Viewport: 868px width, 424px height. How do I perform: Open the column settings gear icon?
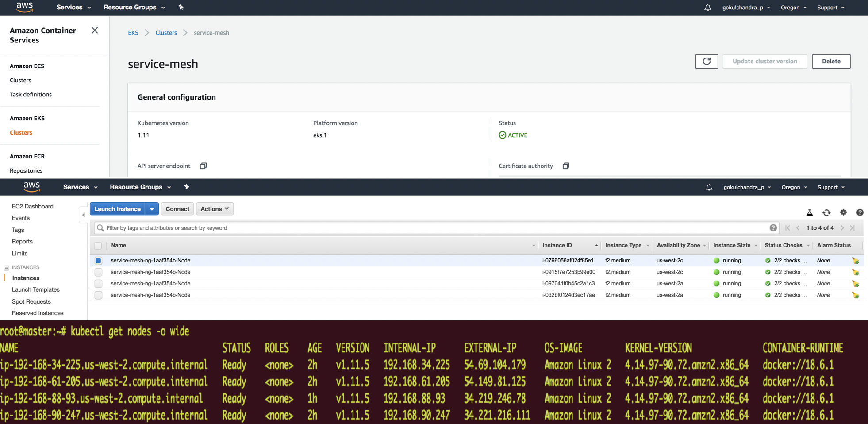[x=843, y=213]
